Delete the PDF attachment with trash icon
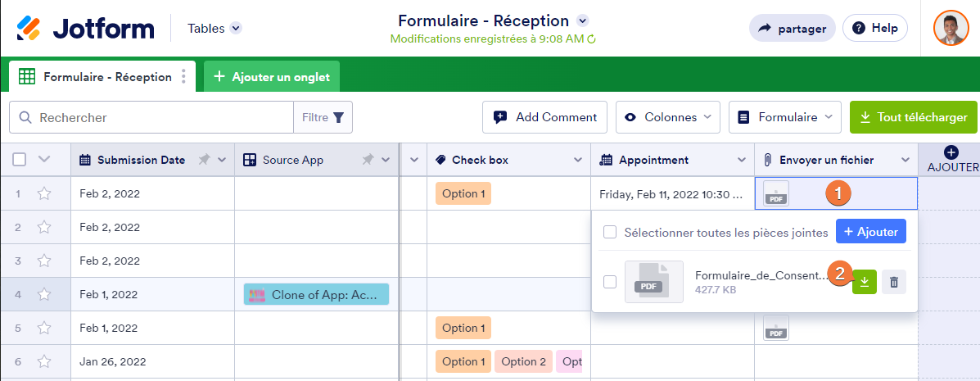 pyautogui.click(x=894, y=282)
